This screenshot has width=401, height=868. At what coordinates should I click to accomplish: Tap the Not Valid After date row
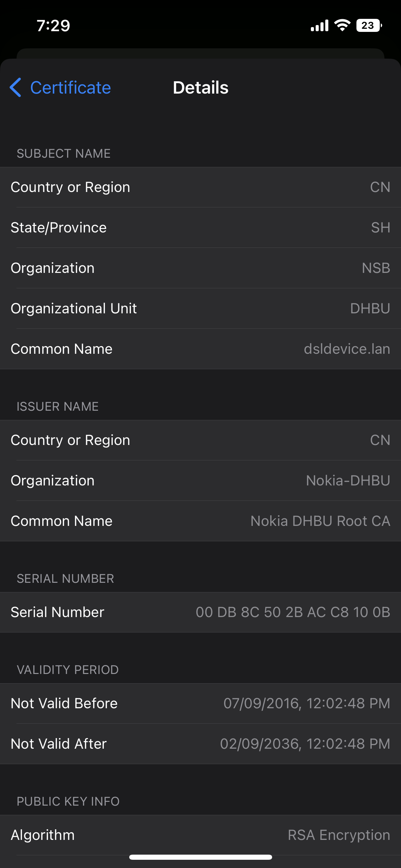(200, 744)
